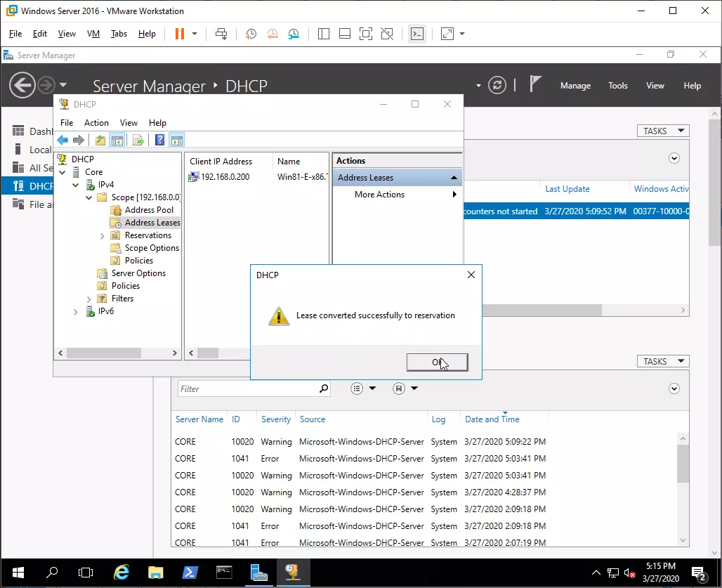Refresh Server Manager with the refresh icon

pos(497,85)
